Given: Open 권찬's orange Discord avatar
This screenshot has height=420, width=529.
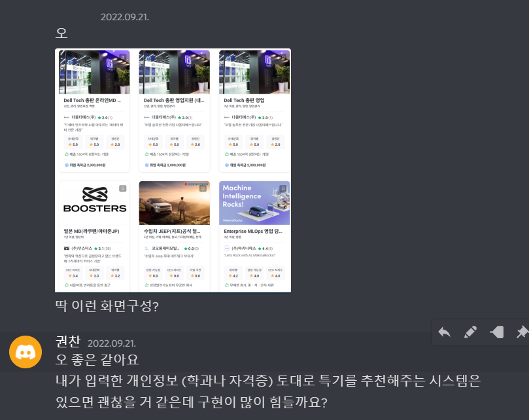Looking at the screenshot, I should pyautogui.click(x=26, y=352).
